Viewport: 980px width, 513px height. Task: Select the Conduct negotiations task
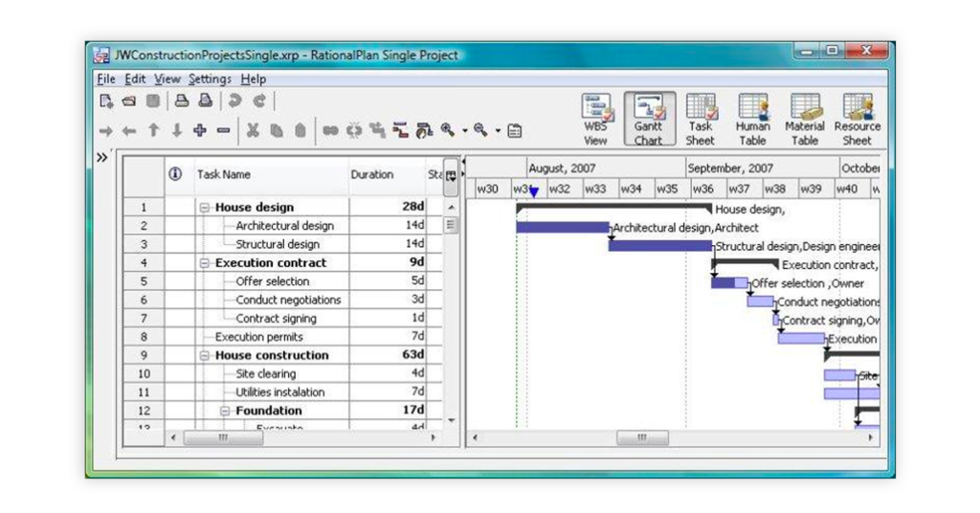point(288,300)
